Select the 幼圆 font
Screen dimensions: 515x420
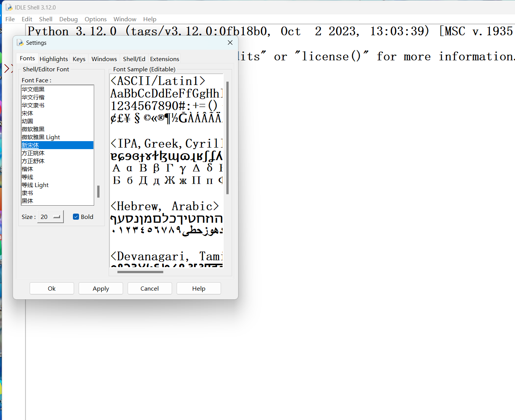[x=57, y=121]
